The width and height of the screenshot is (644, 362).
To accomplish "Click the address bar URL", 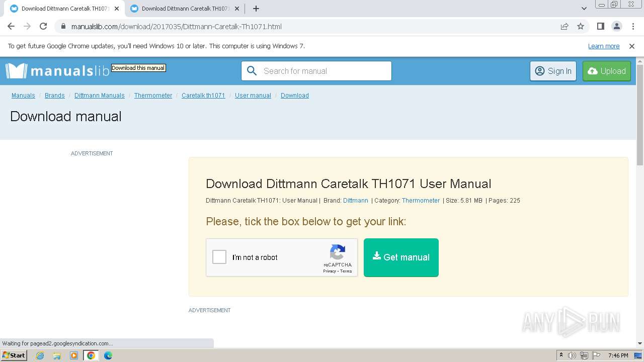I will 177,27.
